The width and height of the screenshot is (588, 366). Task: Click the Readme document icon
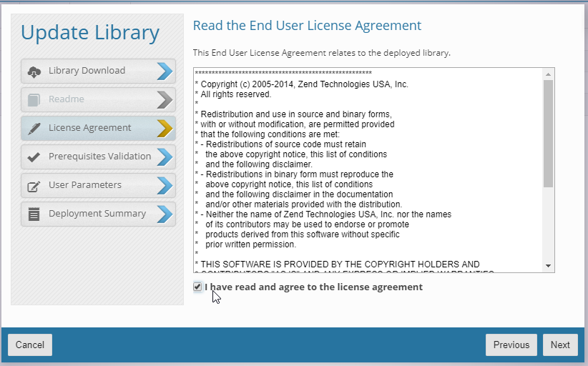[x=34, y=99]
